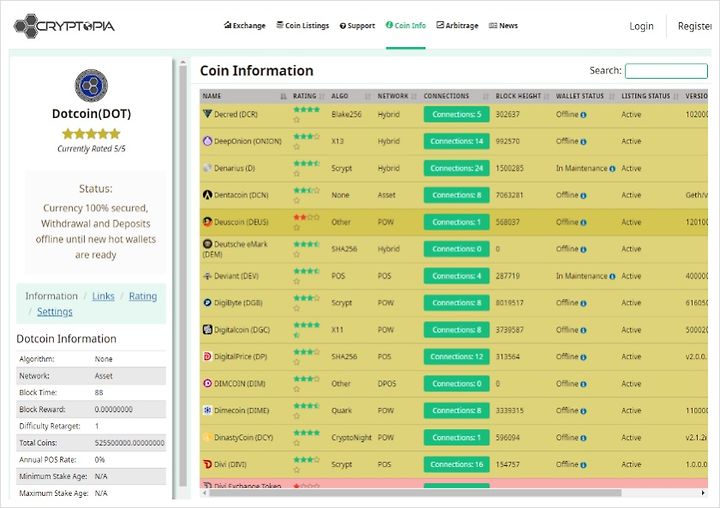720x508 pixels.
Task: Click the table horizontal scrollbar
Action: [415, 493]
